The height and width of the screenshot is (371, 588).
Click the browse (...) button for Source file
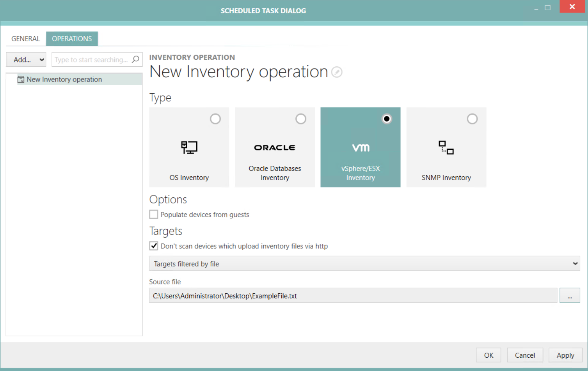click(569, 295)
